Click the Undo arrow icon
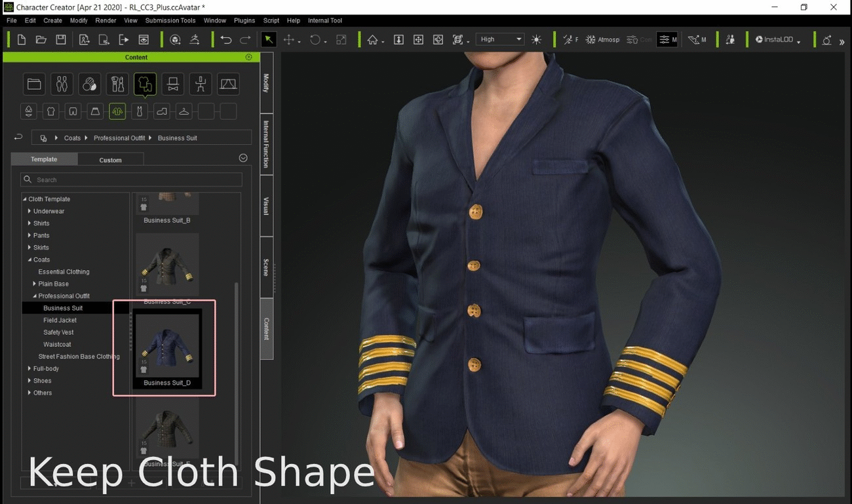Screen dimensions: 852x504 click(226, 40)
